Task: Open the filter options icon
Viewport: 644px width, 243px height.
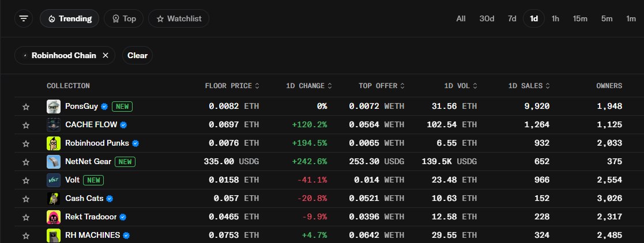Action: click(24, 18)
